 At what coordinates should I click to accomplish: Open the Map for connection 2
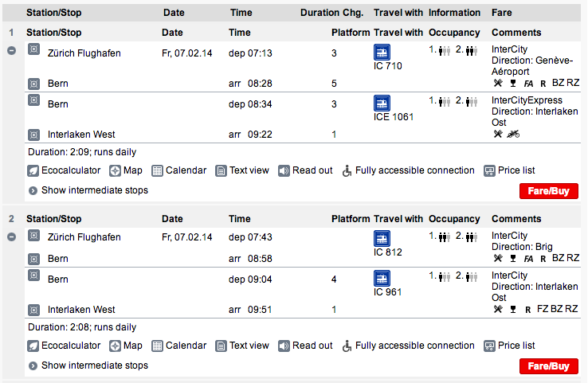pyautogui.click(x=126, y=346)
